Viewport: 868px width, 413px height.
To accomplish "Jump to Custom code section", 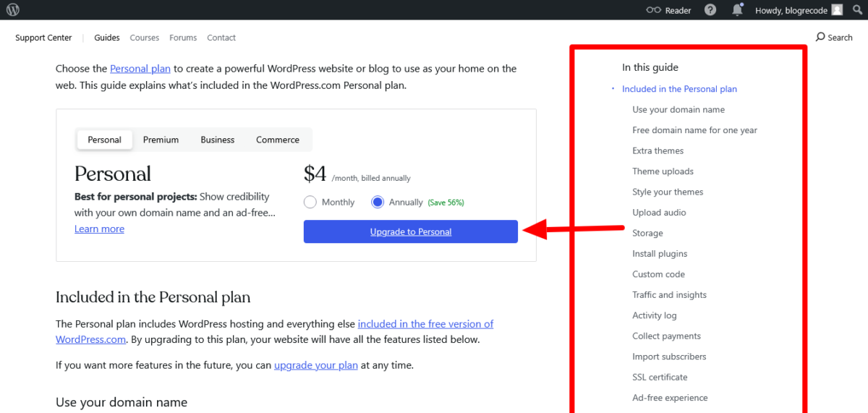I will click(x=658, y=275).
